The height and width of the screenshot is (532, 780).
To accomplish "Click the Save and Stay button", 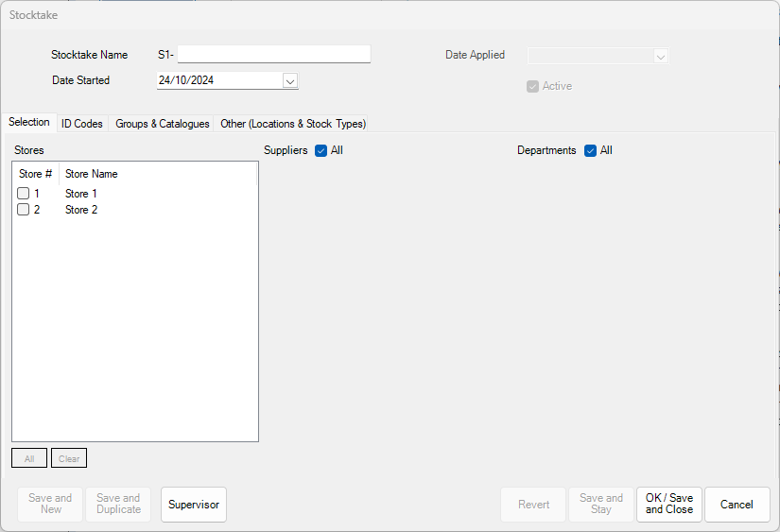I will click(x=601, y=505).
